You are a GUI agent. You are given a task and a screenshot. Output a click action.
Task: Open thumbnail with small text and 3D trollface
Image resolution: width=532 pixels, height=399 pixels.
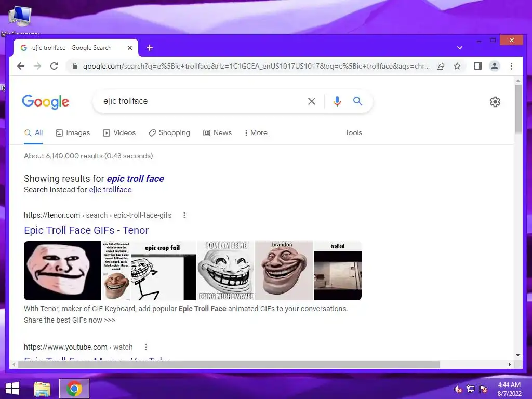(x=116, y=270)
